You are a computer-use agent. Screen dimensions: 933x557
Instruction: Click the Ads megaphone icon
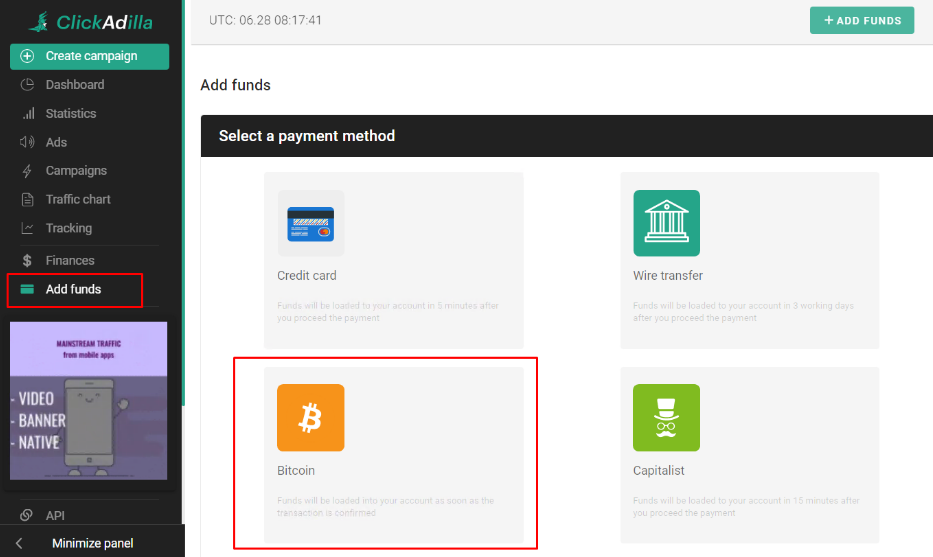coord(27,142)
